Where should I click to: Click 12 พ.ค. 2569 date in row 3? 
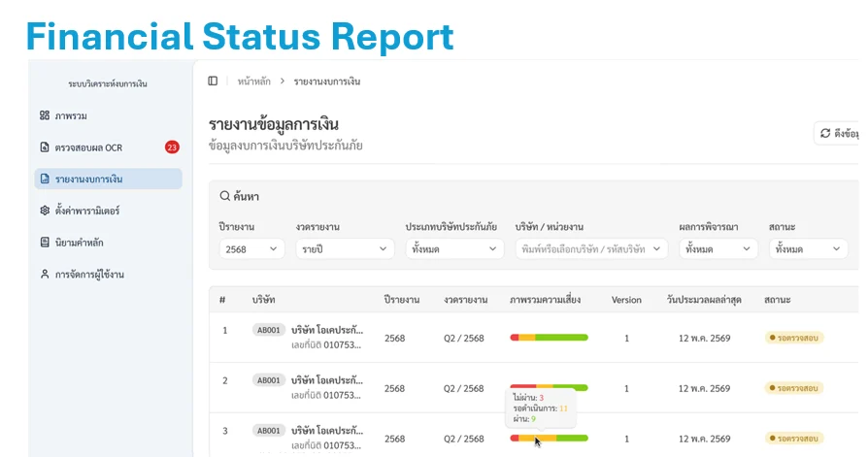[x=705, y=439]
